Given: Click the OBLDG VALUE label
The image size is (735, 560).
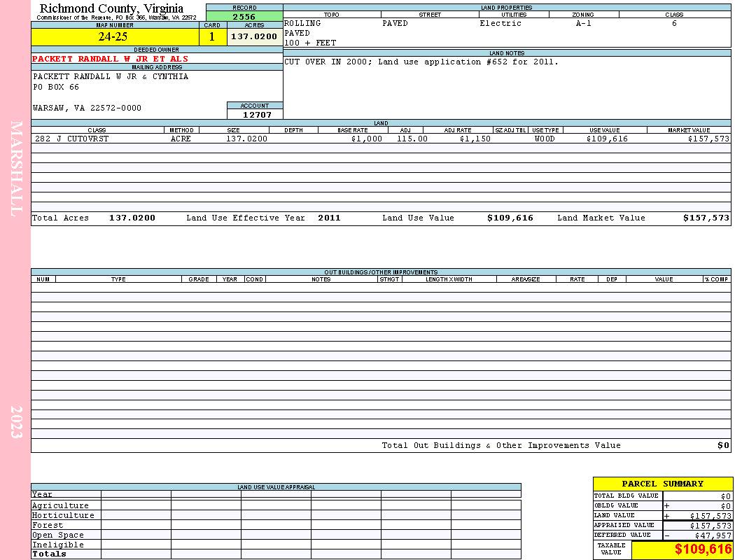Looking at the screenshot, I should click(616, 505).
